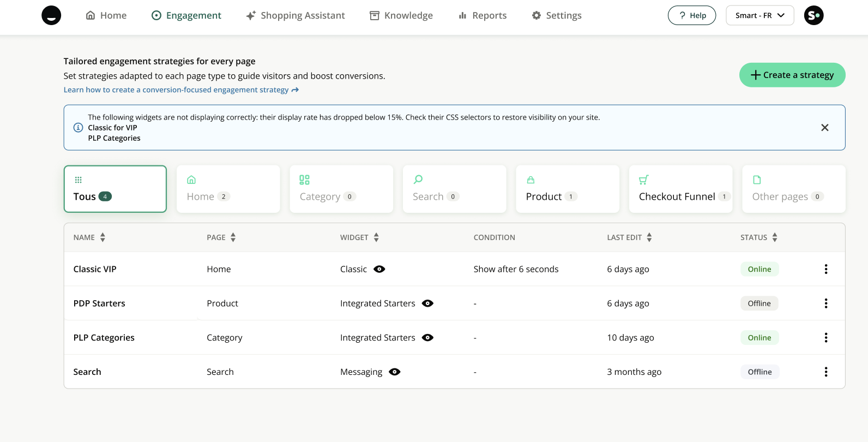Go to the Reports menu
The height and width of the screenshot is (442, 868).
click(483, 15)
